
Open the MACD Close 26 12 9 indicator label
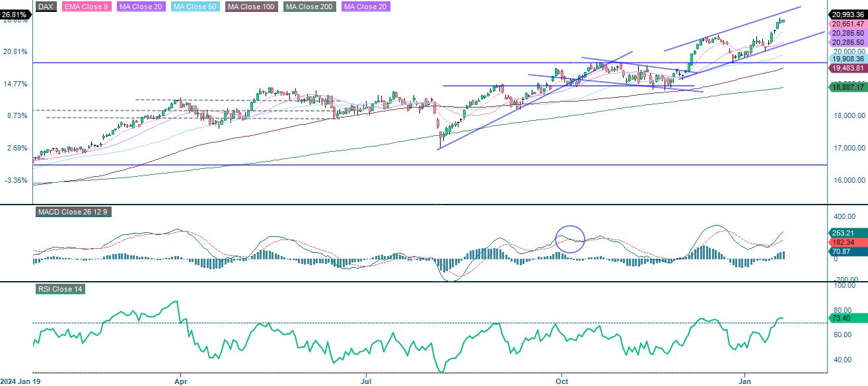pos(75,212)
